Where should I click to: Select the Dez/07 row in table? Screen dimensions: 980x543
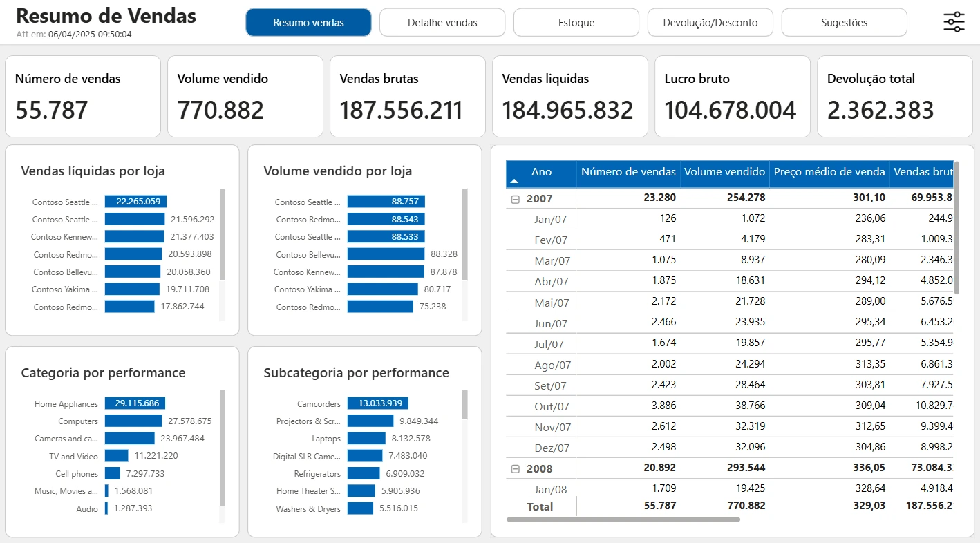point(730,448)
